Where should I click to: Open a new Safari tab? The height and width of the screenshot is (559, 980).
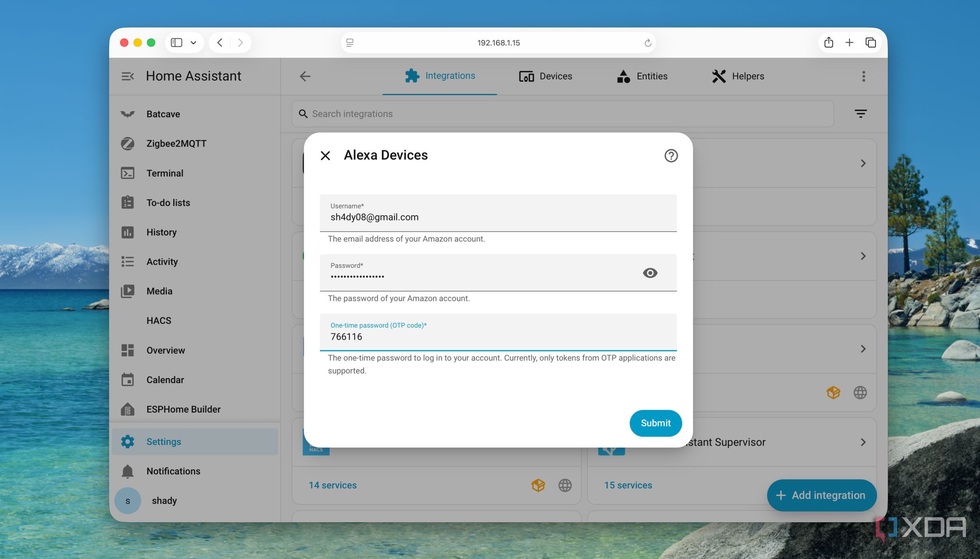click(x=849, y=42)
